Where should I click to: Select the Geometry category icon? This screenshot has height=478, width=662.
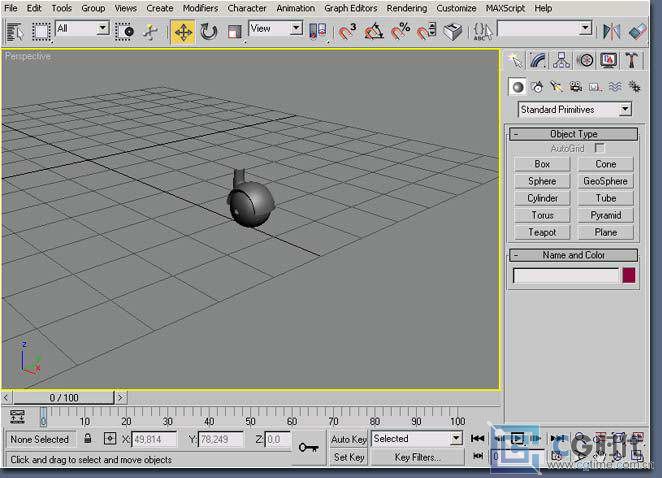pyautogui.click(x=518, y=87)
